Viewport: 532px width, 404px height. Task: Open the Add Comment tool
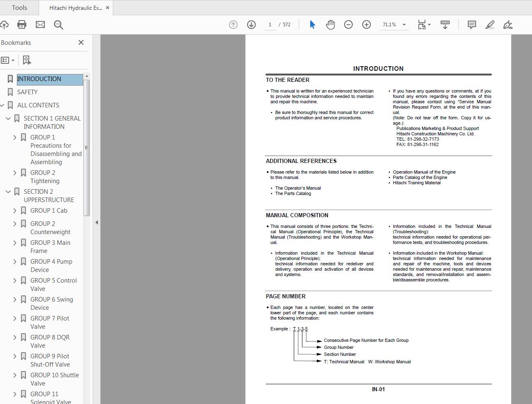pos(472,25)
